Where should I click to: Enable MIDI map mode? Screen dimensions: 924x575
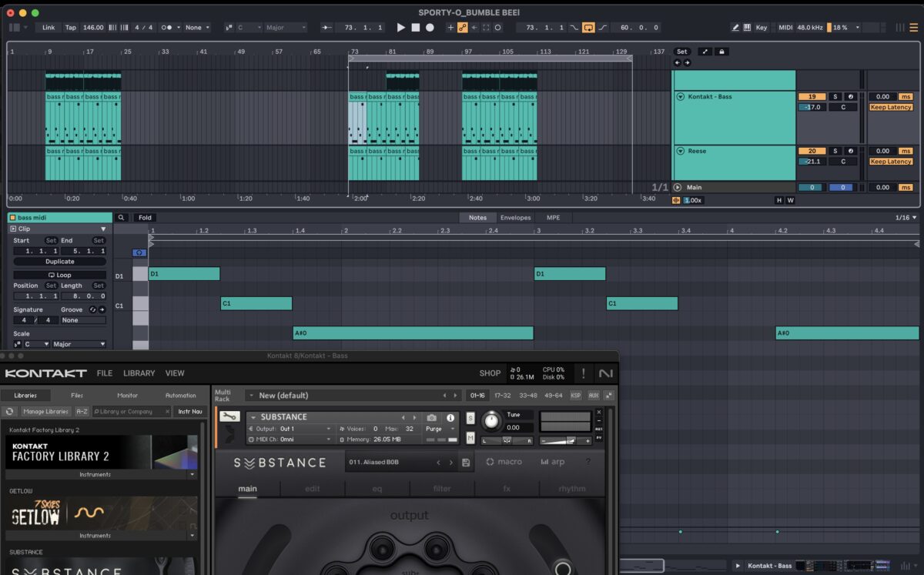(785, 27)
